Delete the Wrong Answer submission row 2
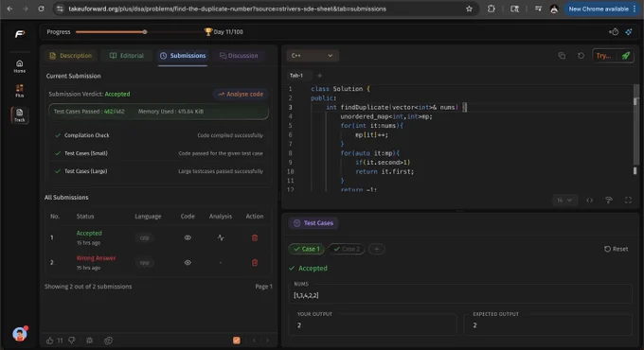 [x=255, y=263]
